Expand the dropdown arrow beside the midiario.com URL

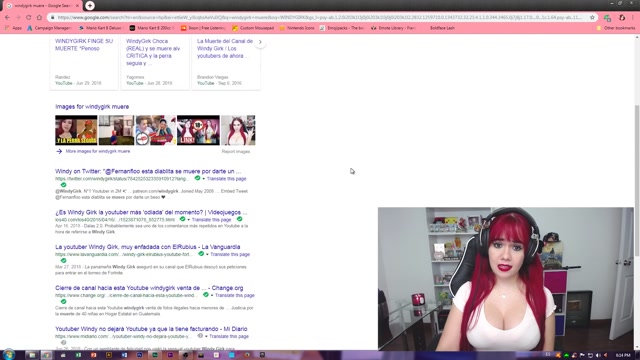click(x=206, y=336)
